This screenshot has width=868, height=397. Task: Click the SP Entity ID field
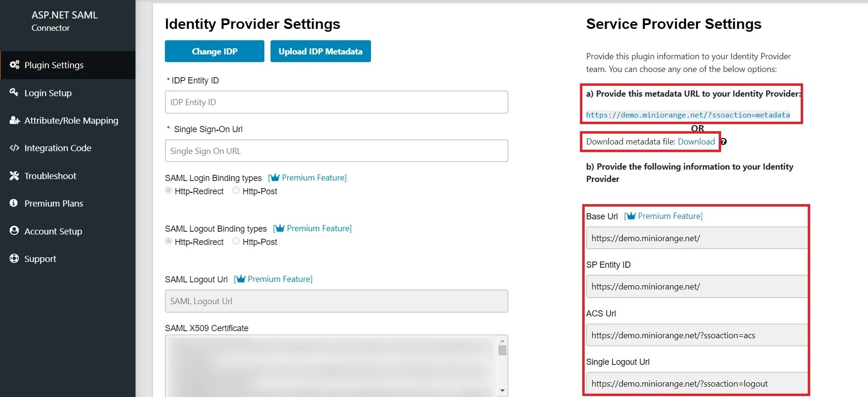(697, 287)
